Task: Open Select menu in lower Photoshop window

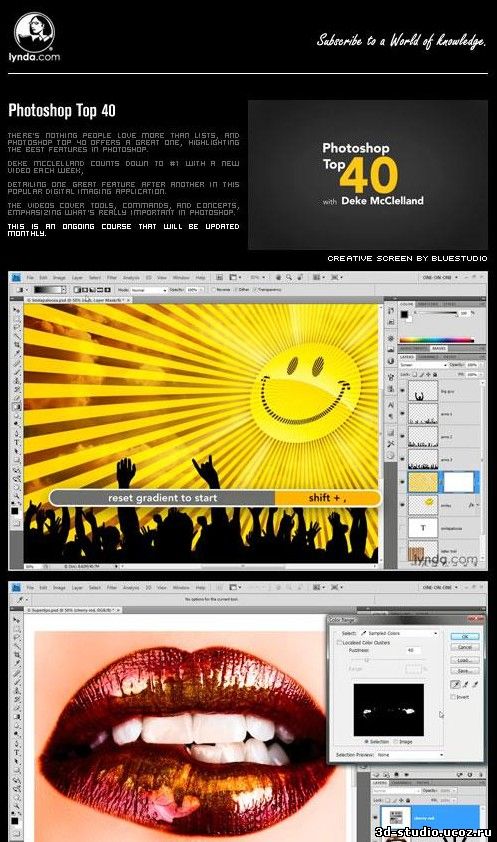Action: click(95, 587)
